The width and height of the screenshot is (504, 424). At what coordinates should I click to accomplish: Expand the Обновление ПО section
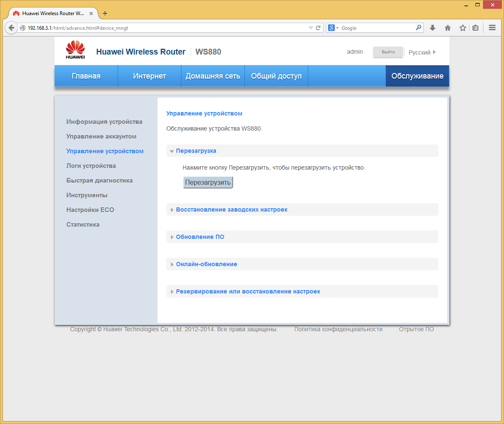point(302,237)
